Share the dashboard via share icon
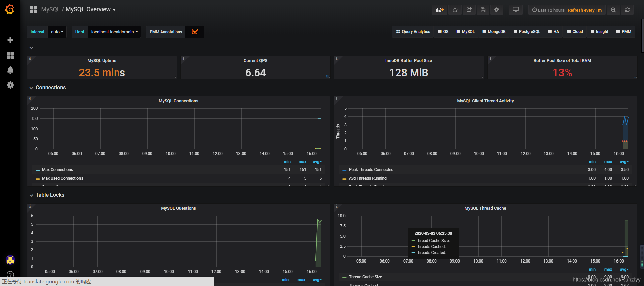This screenshot has height=286, width=644. tap(469, 10)
